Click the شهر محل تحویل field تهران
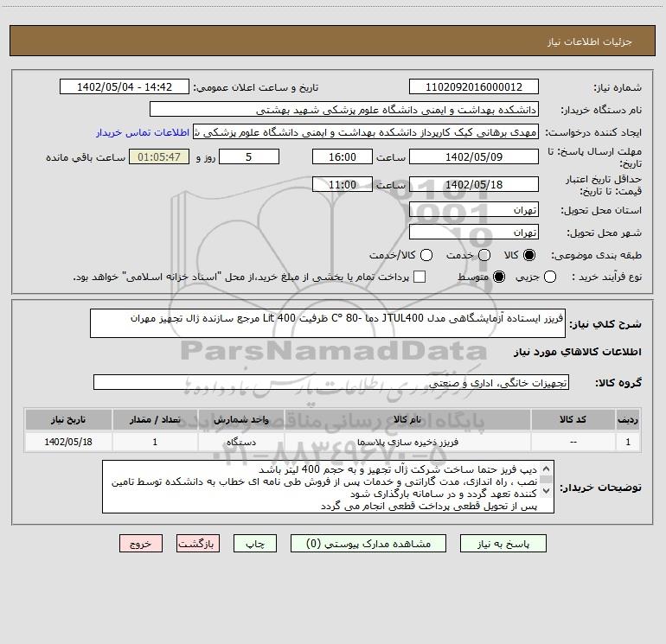Viewport: 666px width, 644px height. (x=474, y=233)
